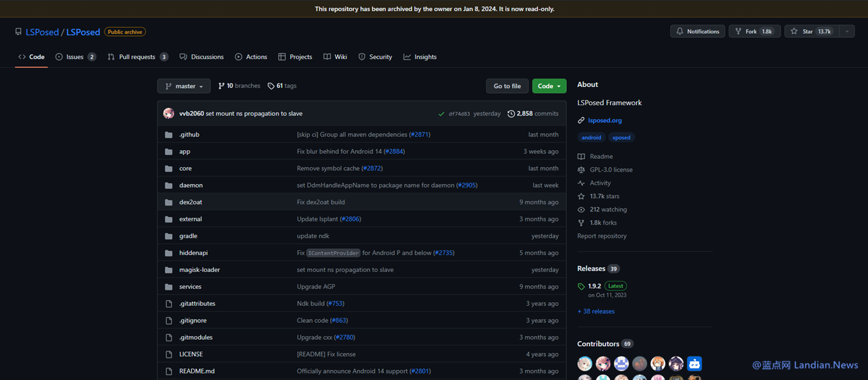
Task: Fork the repository with the Fork button
Action: pos(754,31)
